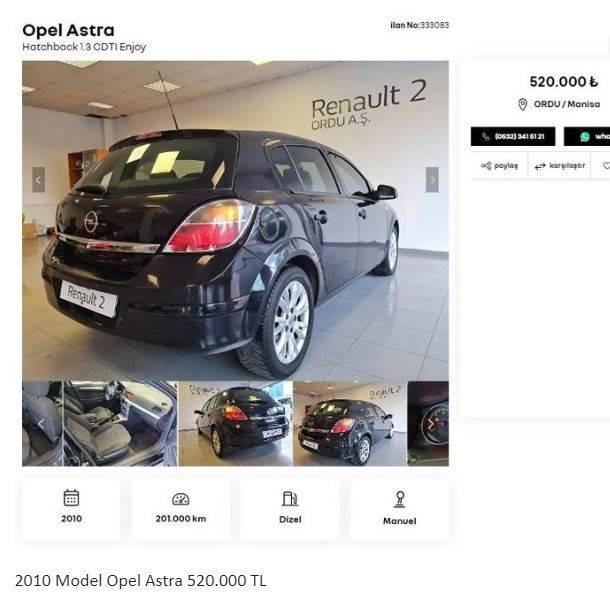
Task: Click the share icon next to paylaş
Action: point(486,166)
